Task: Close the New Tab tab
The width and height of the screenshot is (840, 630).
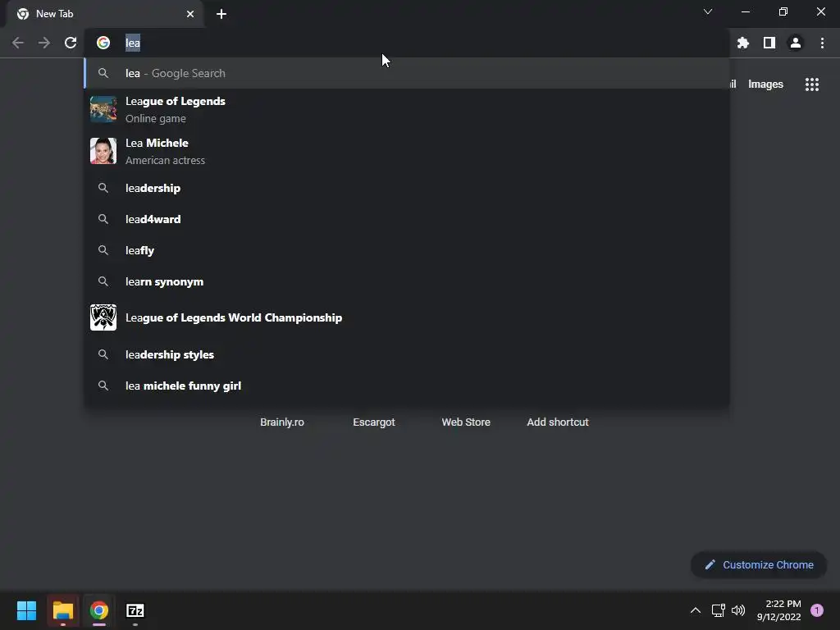Action: (x=190, y=14)
